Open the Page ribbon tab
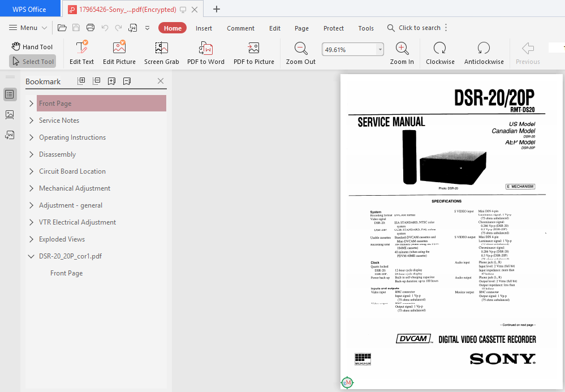The height and width of the screenshot is (392, 565). coord(301,28)
